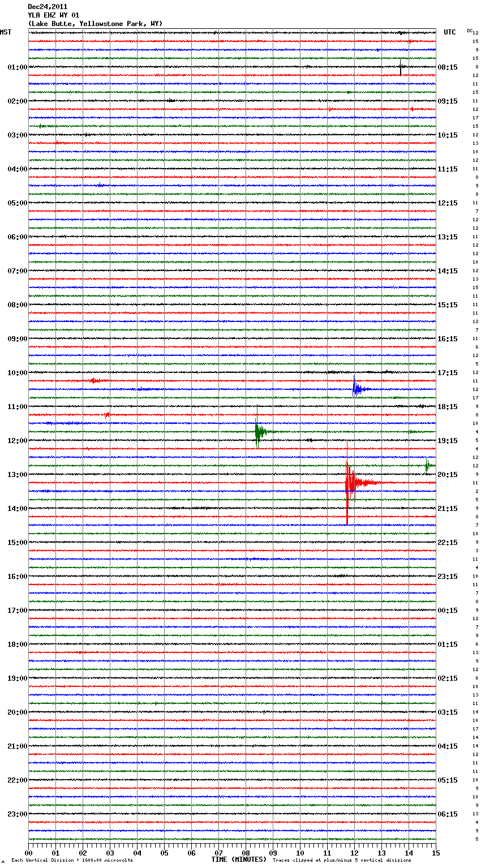Image resolution: width=481 pixels, height=868 pixels.
Task: Click the "09:00" MST time label
Action: pos(17,339)
